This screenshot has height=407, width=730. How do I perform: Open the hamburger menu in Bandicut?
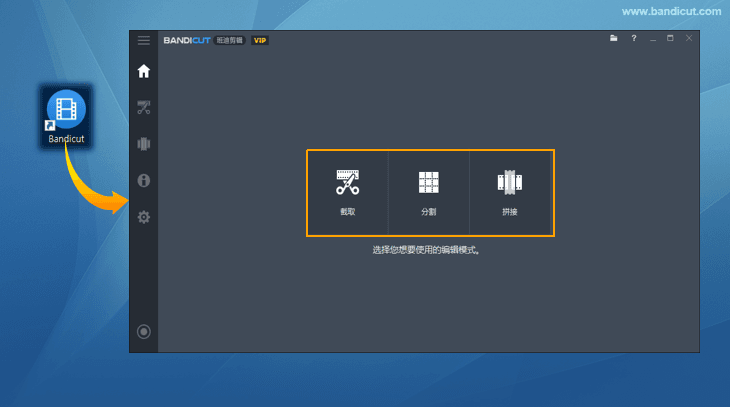coord(143,40)
